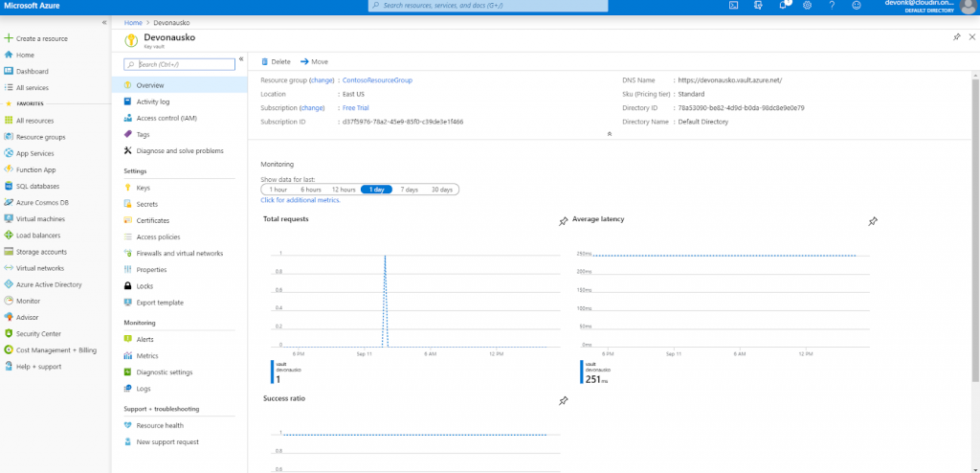Pin the Average latency chart
The width and height of the screenshot is (980, 473).
(x=873, y=221)
